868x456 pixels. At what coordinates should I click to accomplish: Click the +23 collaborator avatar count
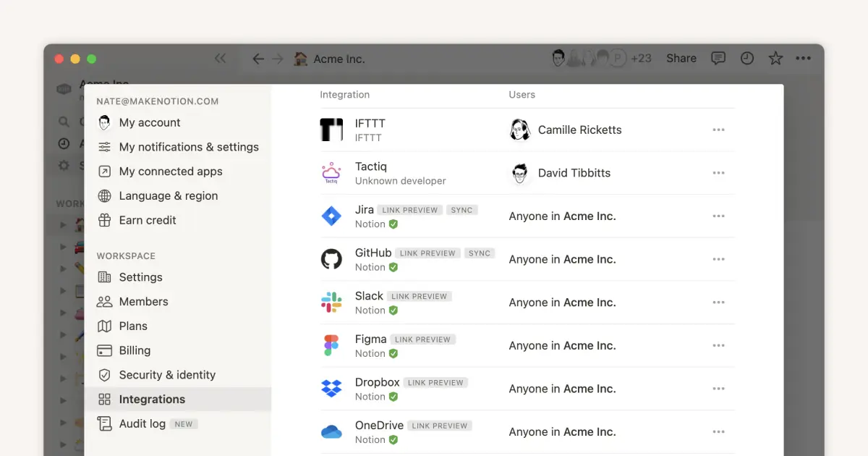pos(642,58)
